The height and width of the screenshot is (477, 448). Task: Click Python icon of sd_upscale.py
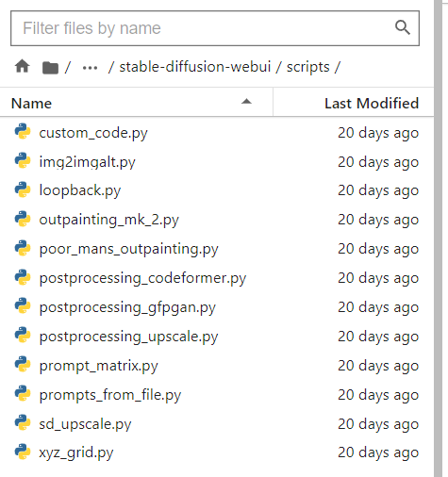point(23,422)
